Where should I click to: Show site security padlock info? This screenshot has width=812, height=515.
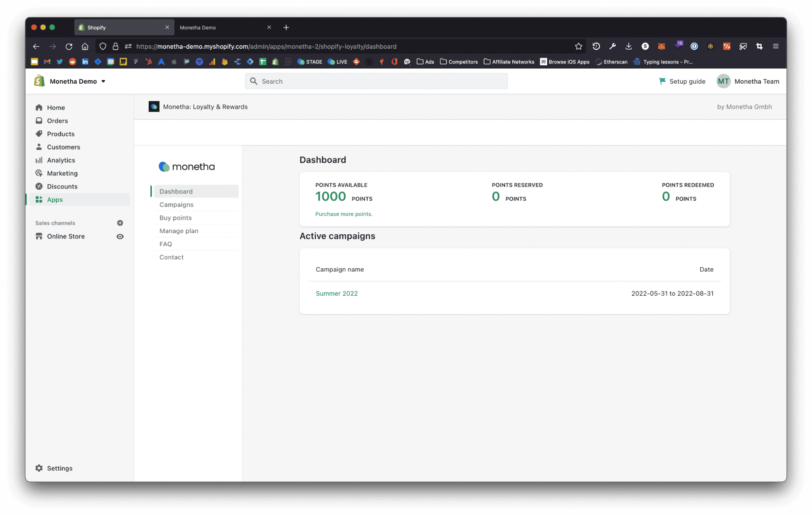[115, 46]
